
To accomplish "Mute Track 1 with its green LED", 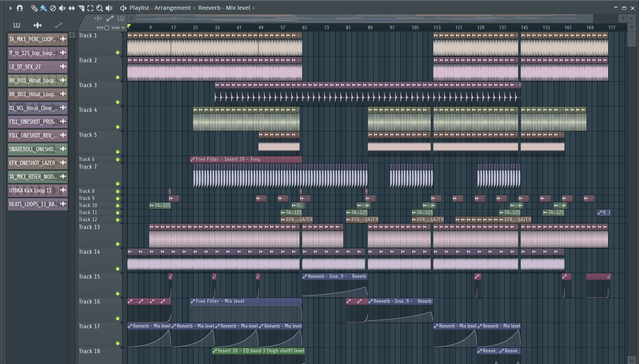I will pos(118,52).
